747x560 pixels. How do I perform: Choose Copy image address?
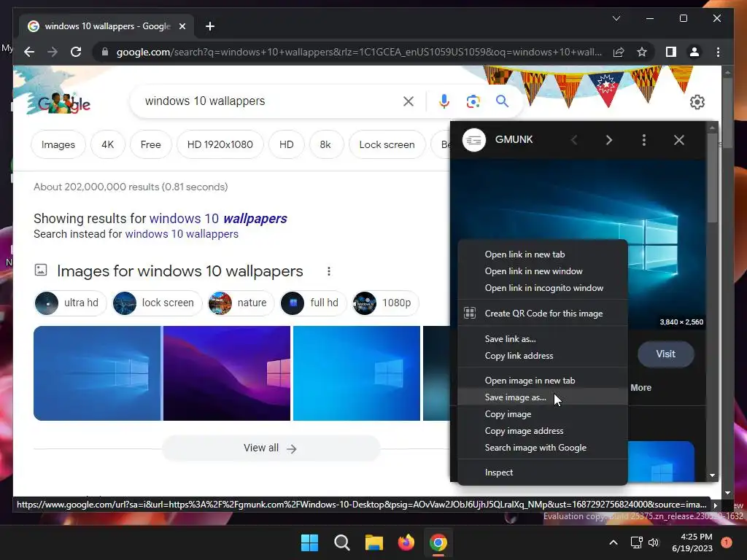(x=543, y=431)
